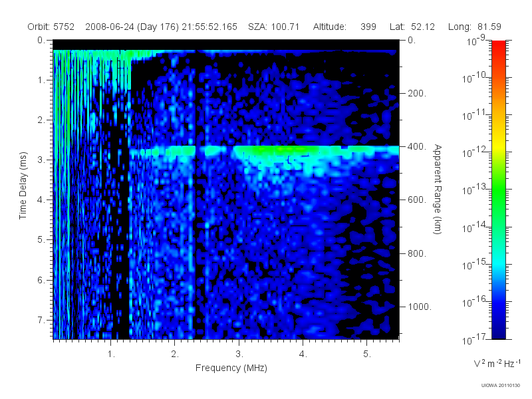Click apparent range tick label '200.'
This screenshot has width=532, height=399.
[417, 93]
